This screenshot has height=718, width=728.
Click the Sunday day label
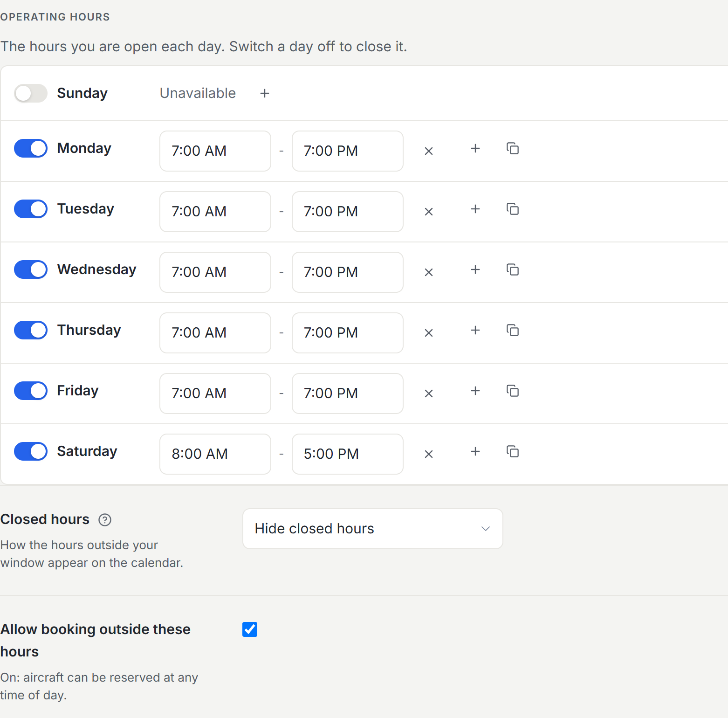click(82, 93)
